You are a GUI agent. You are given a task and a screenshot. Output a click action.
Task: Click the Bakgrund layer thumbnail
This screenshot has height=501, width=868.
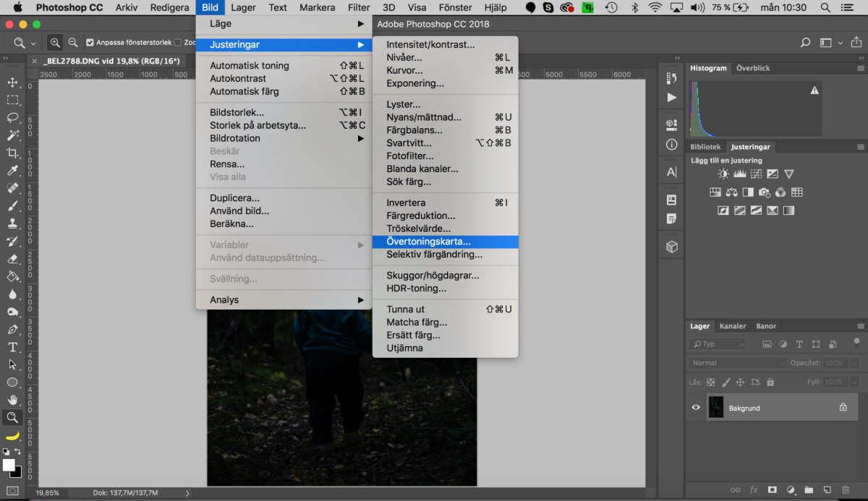(x=716, y=408)
